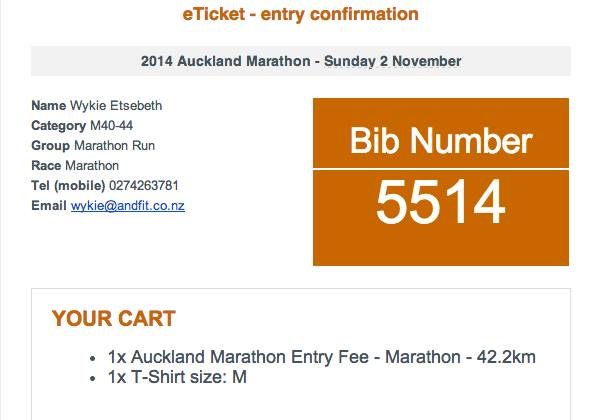The height and width of the screenshot is (420, 601).
Task: Click the bold Name label
Action: click(x=48, y=106)
